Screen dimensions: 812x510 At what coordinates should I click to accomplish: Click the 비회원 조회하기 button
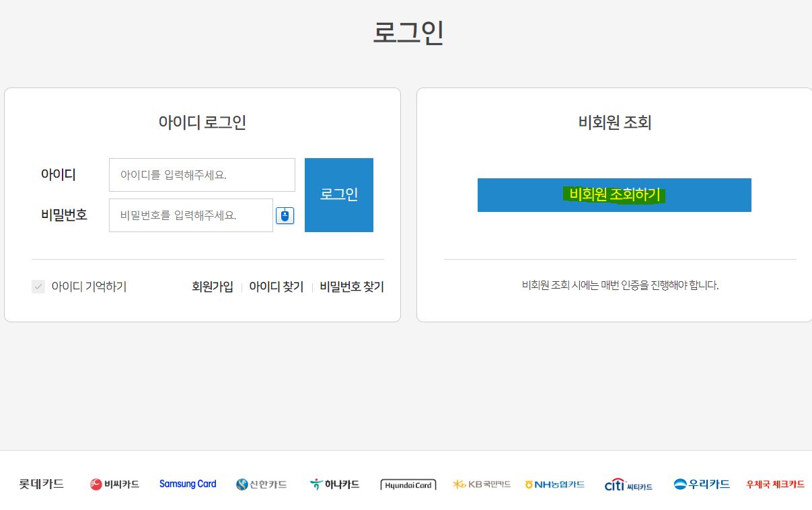[x=614, y=194]
